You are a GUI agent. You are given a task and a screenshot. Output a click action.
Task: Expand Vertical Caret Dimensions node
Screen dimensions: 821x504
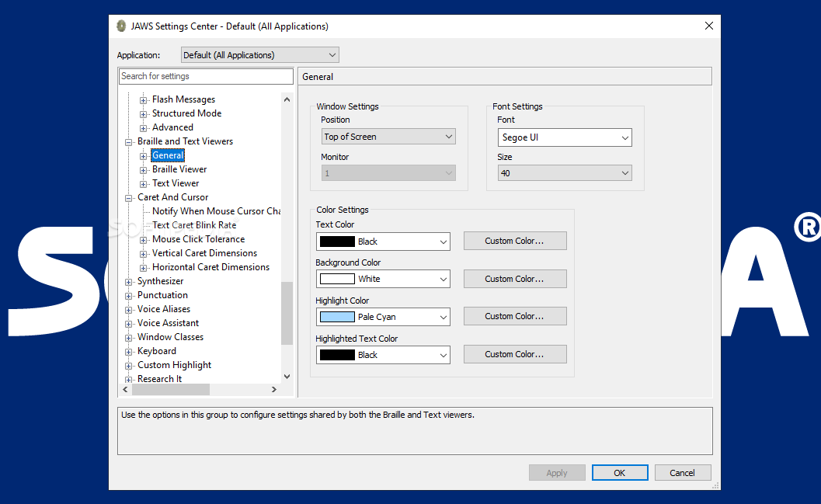[x=143, y=254]
